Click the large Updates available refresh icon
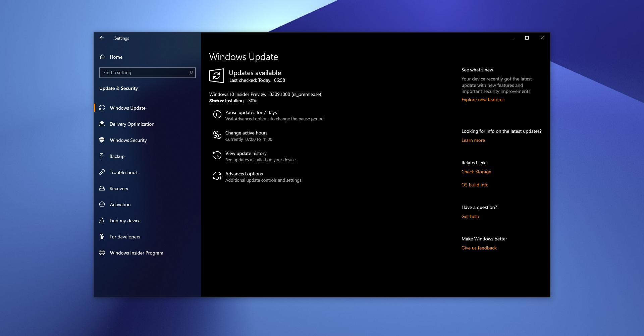Image resolution: width=644 pixels, height=336 pixels. [x=217, y=76]
